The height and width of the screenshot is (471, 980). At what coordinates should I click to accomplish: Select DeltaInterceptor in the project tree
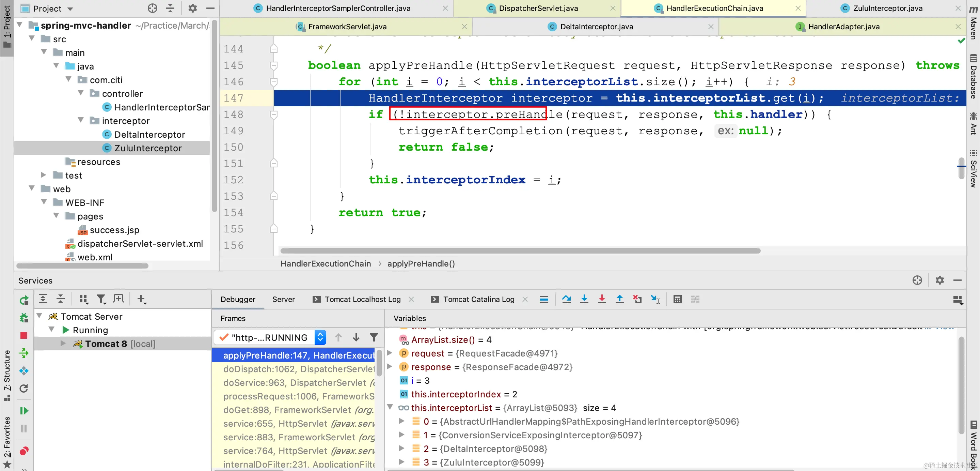pos(149,134)
